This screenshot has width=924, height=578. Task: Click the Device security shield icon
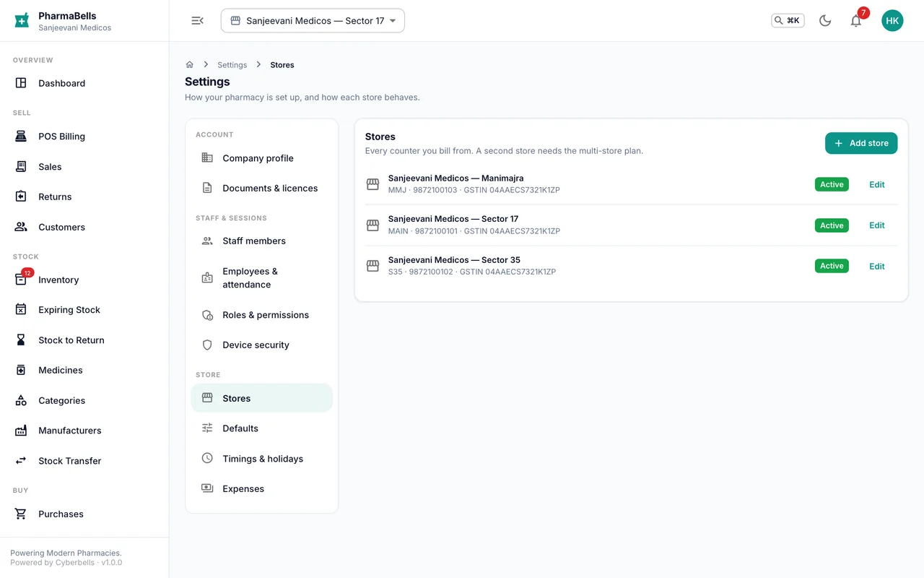[x=207, y=345]
